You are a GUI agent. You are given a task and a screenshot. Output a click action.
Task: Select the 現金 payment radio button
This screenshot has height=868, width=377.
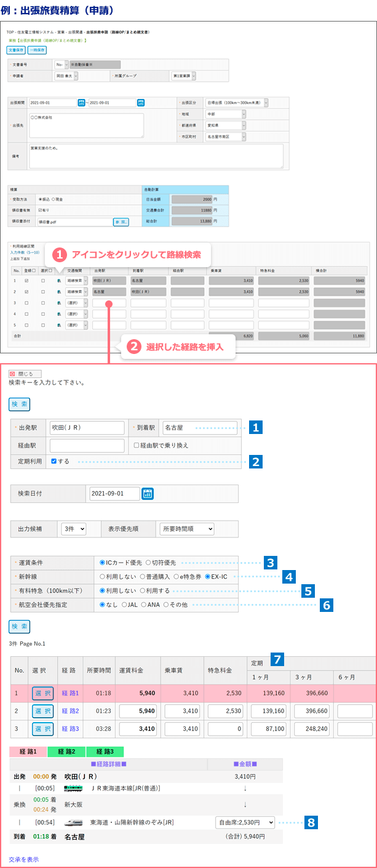[x=54, y=200]
